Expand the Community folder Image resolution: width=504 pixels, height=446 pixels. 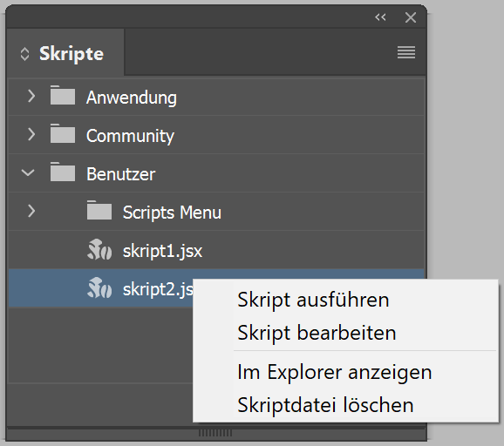click(31, 134)
